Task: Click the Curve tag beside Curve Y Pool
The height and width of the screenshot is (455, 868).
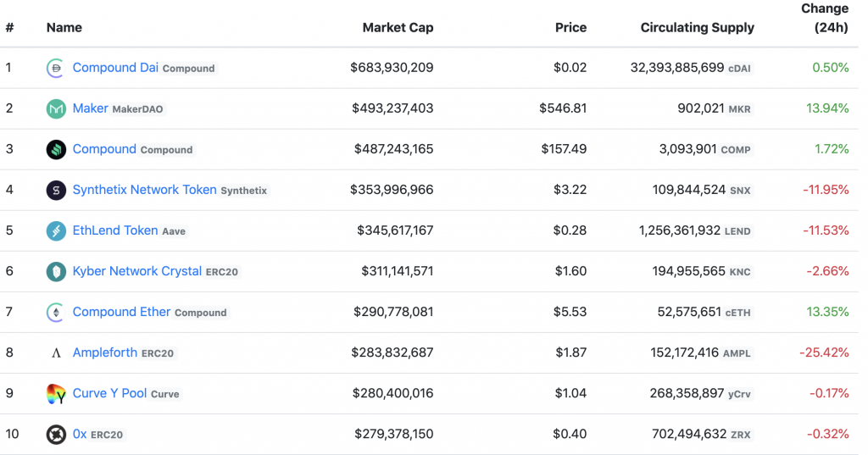Action: pos(165,394)
